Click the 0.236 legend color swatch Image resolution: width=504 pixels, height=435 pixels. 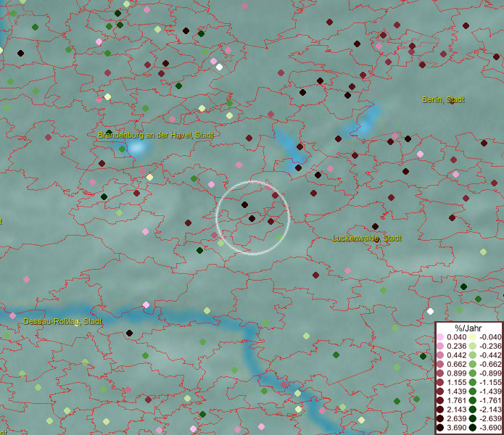[440, 346]
